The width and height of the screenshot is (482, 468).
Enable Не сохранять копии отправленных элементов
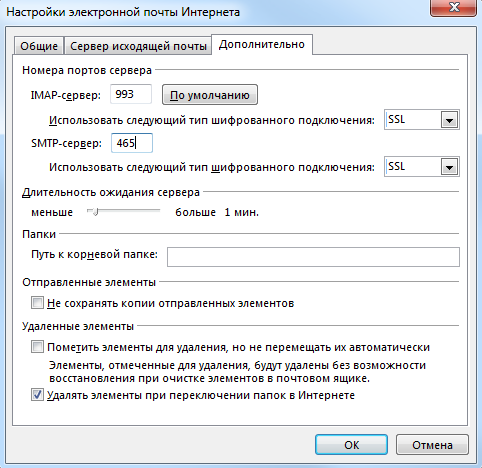[37, 303]
